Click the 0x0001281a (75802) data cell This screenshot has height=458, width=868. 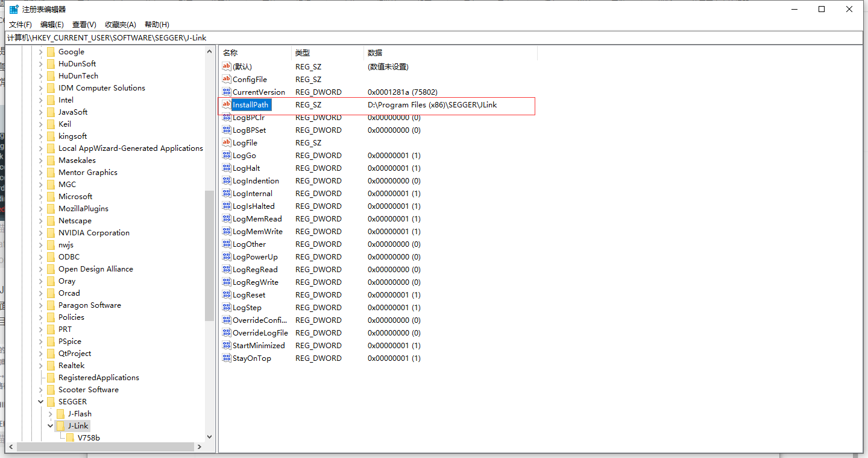pyautogui.click(x=403, y=92)
